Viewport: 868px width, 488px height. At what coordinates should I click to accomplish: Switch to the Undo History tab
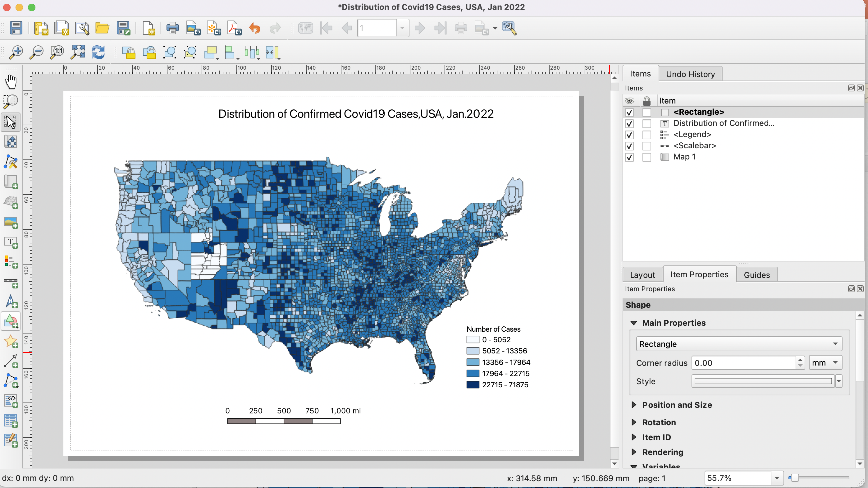[690, 74]
